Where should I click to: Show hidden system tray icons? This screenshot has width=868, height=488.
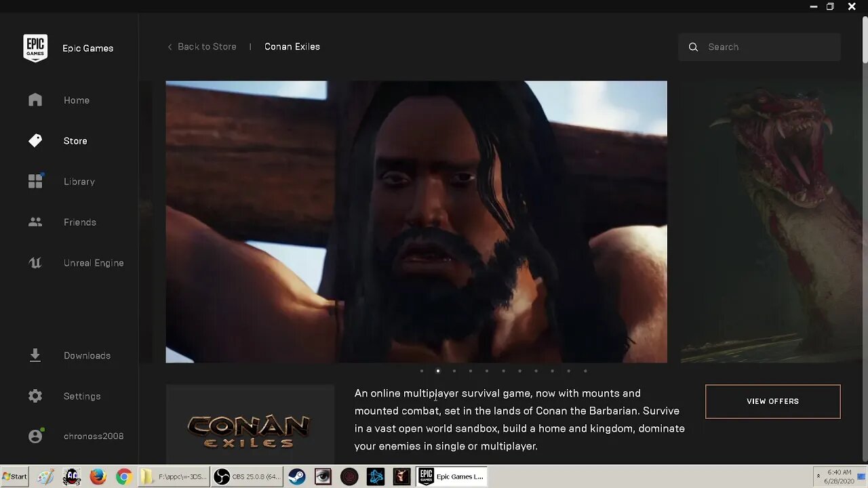tap(818, 476)
